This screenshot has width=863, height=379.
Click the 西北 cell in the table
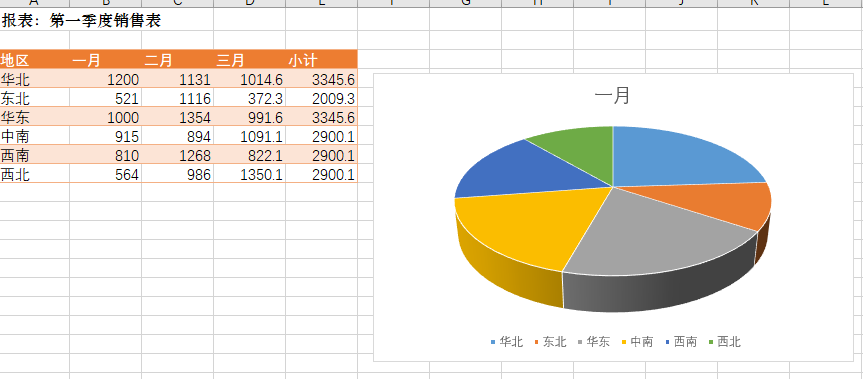pos(35,174)
